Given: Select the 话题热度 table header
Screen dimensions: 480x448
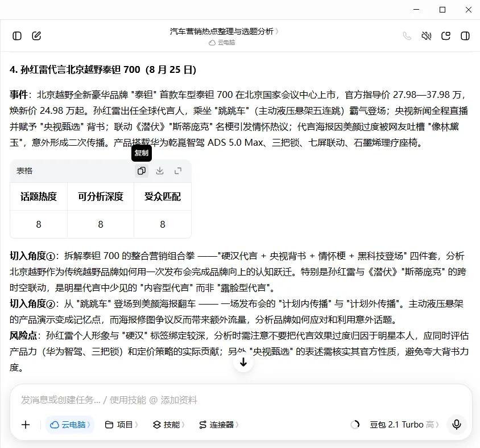Looking at the screenshot, I should 39,196.
